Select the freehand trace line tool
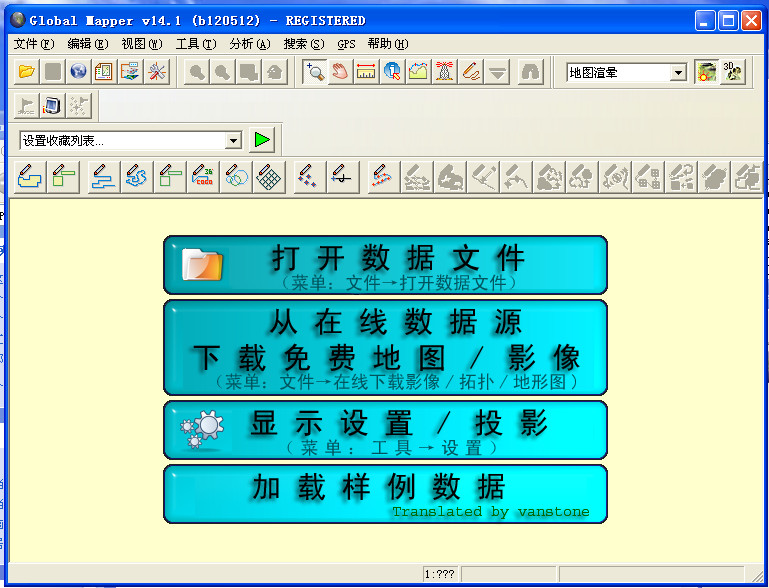 (x=137, y=177)
